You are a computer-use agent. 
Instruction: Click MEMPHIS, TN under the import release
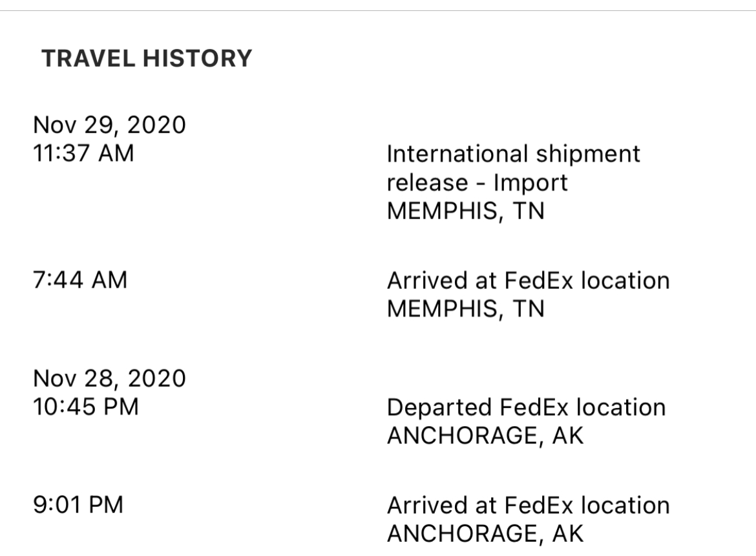[x=465, y=211]
